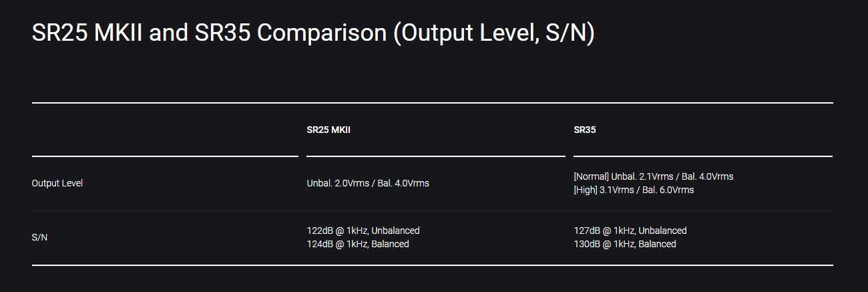Click the comparison page heading title

(x=313, y=33)
